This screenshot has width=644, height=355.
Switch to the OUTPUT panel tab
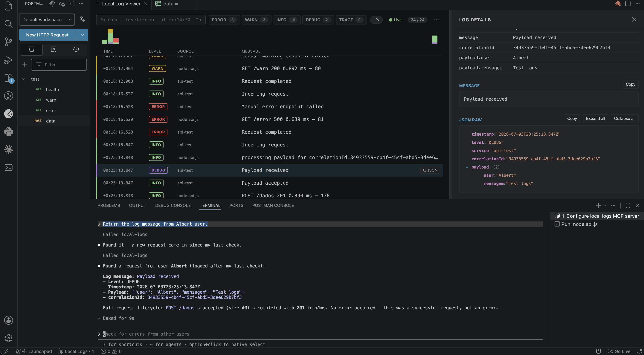pos(138,205)
